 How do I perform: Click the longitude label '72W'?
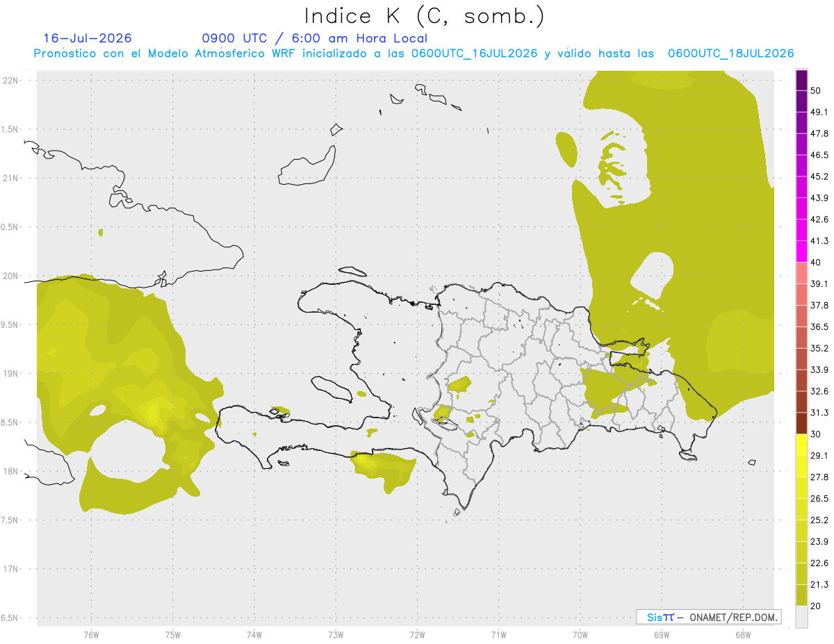pyautogui.click(x=417, y=634)
